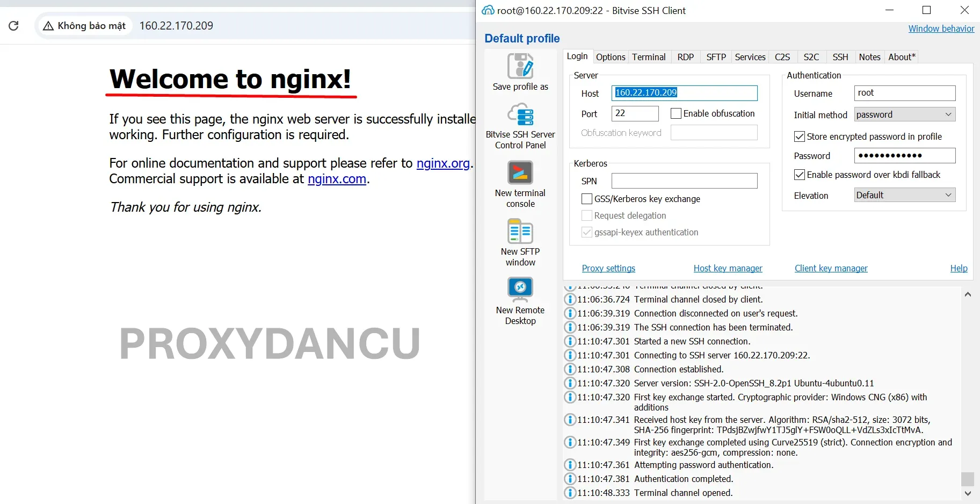Switch to the Login tab
980x504 pixels.
577,56
